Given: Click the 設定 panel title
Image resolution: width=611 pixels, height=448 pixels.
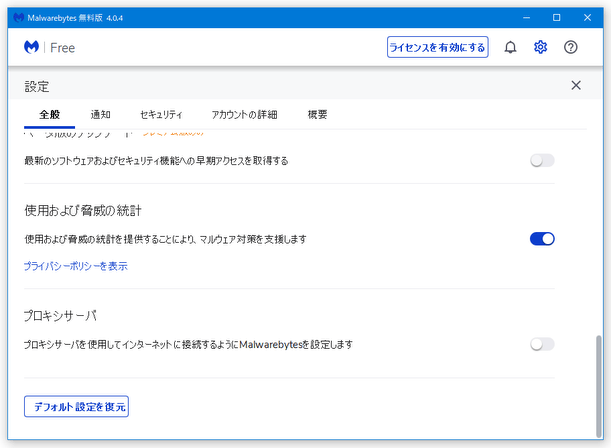Looking at the screenshot, I should pos(37,86).
